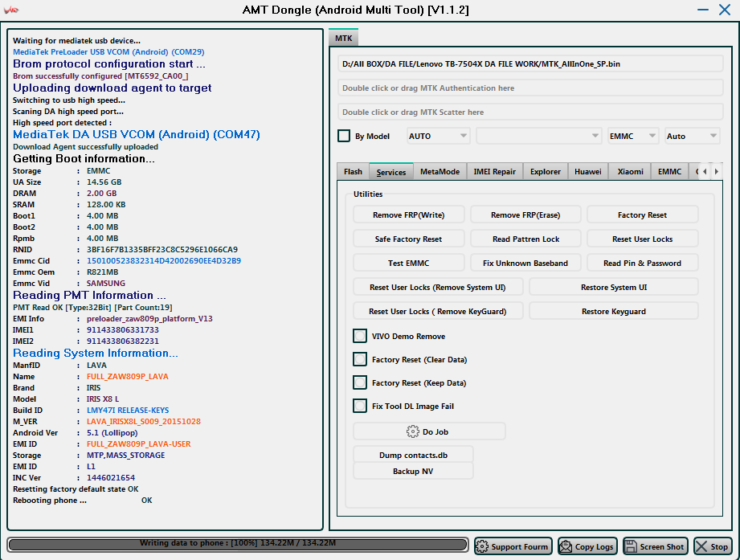
Task: Click Read Pin & Password button
Action: point(642,263)
